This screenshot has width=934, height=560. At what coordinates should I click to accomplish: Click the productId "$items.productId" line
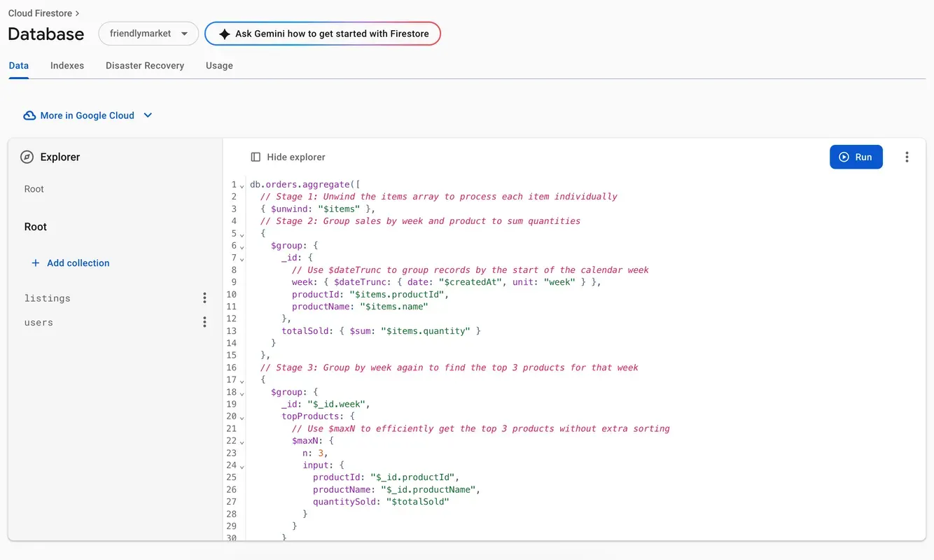click(x=370, y=294)
